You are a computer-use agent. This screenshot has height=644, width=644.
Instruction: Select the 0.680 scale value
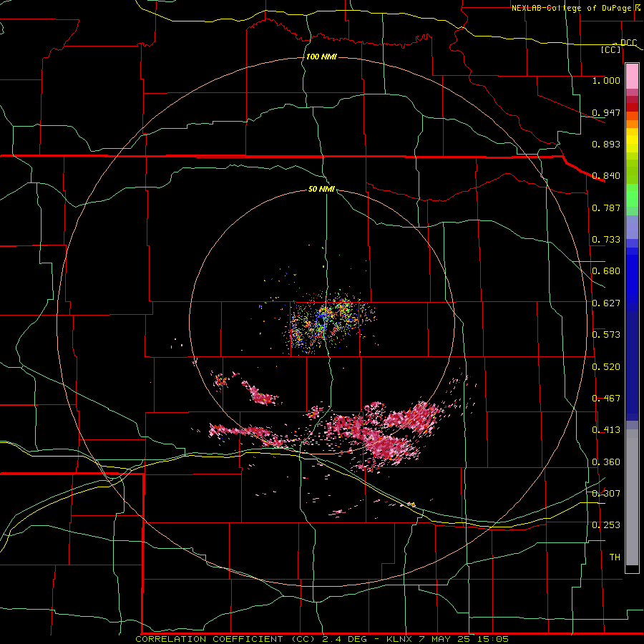point(606,271)
